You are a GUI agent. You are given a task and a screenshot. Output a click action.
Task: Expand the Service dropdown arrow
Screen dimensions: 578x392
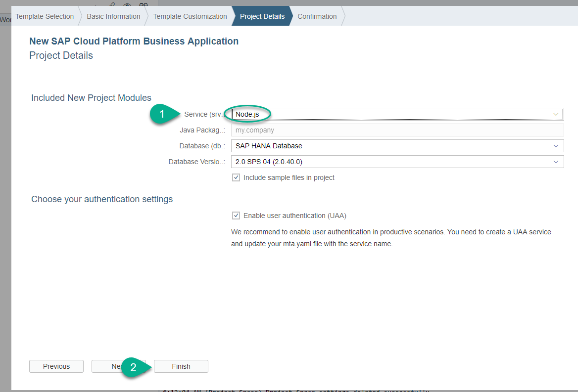point(556,115)
